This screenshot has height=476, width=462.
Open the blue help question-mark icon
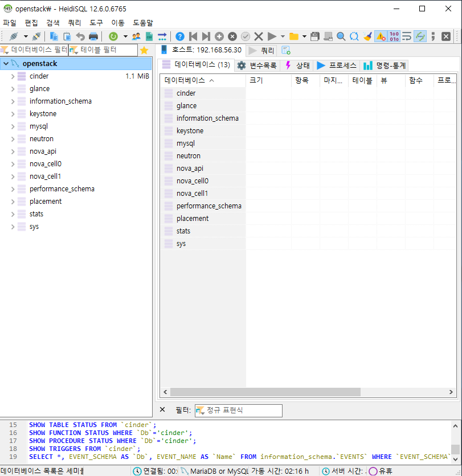180,36
